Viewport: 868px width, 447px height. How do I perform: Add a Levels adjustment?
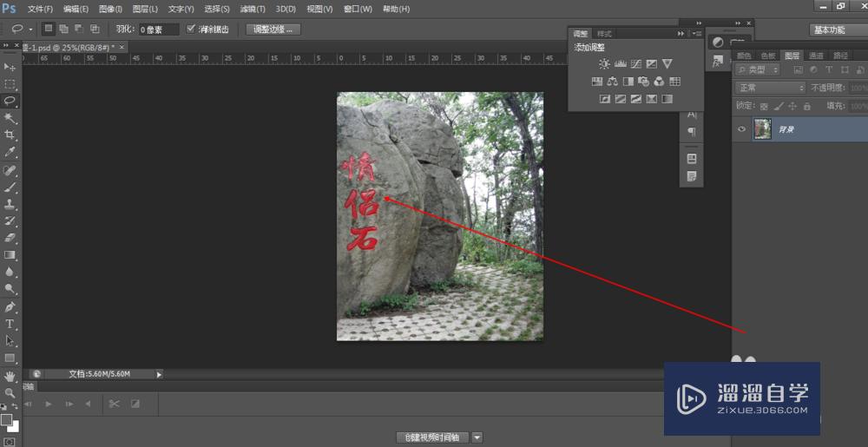[621, 64]
